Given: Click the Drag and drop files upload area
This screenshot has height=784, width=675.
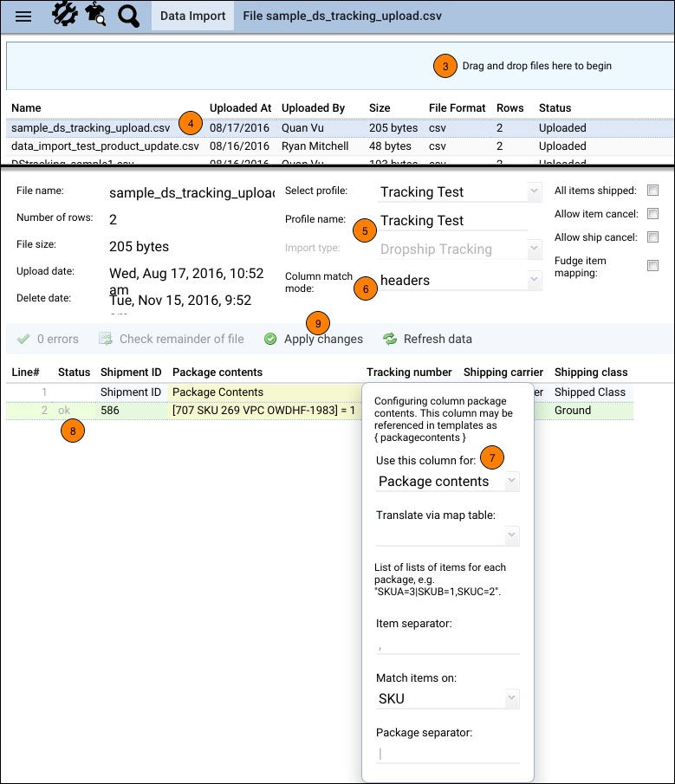Looking at the screenshot, I should coord(340,66).
